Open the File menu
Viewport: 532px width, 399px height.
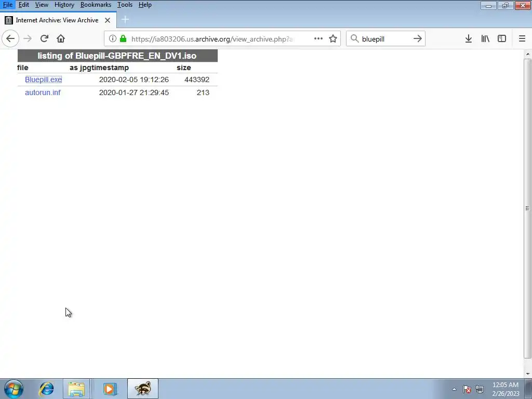[7, 5]
